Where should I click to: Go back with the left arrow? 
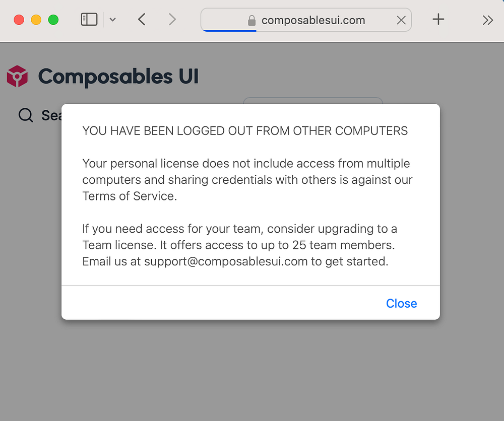point(142,20)
